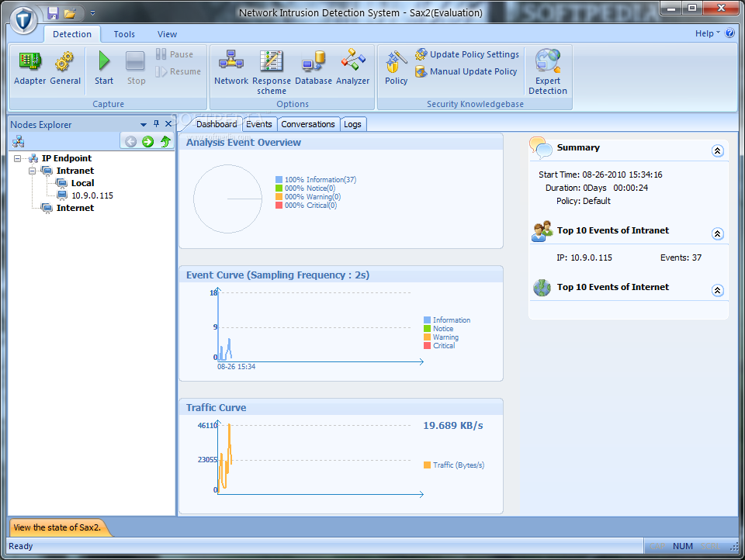Collapse Top 10 Events of Intranet section

tap(717, 233)
